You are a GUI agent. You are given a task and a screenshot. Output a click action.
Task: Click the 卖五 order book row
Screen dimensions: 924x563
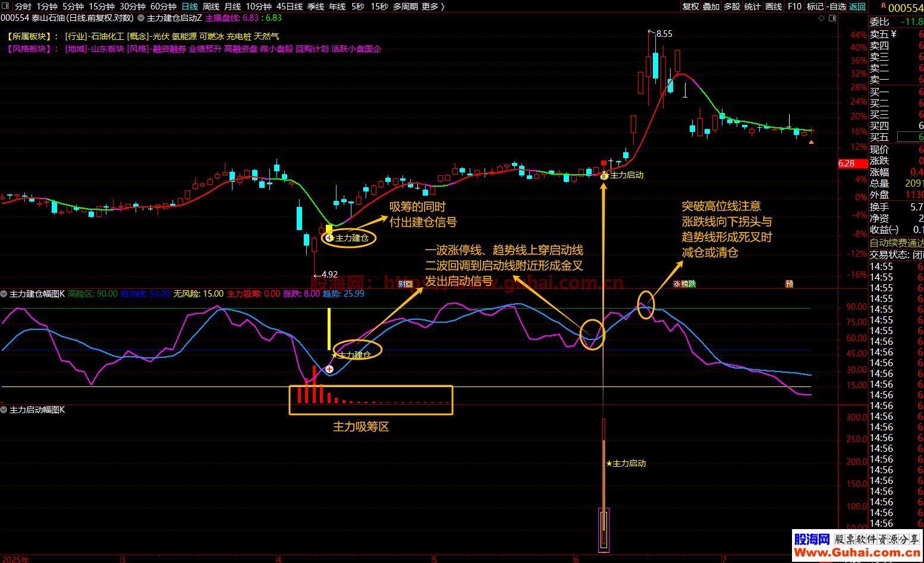point(897,34)
